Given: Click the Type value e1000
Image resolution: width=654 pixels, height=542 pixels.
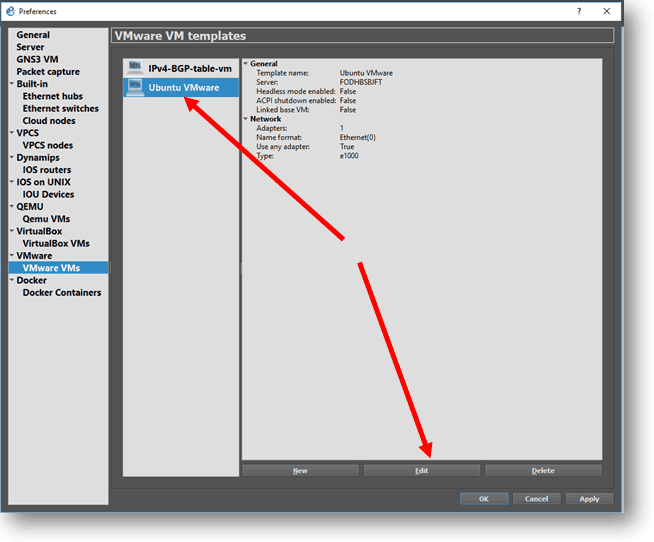Looking at the screenshot, I should coord(349,156).
